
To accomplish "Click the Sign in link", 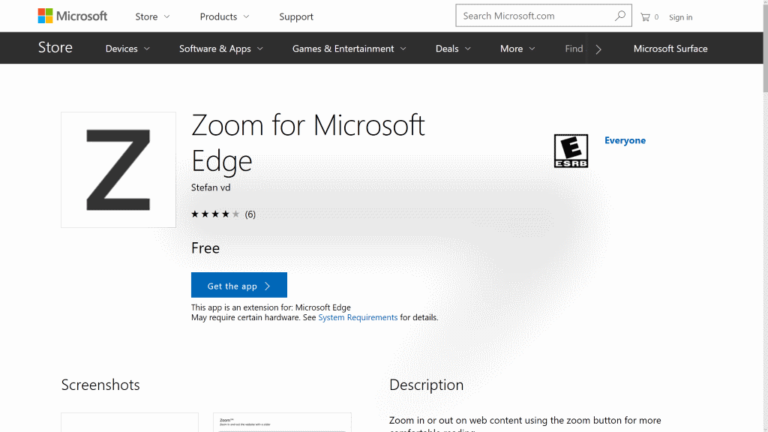I will pos(680,17).
